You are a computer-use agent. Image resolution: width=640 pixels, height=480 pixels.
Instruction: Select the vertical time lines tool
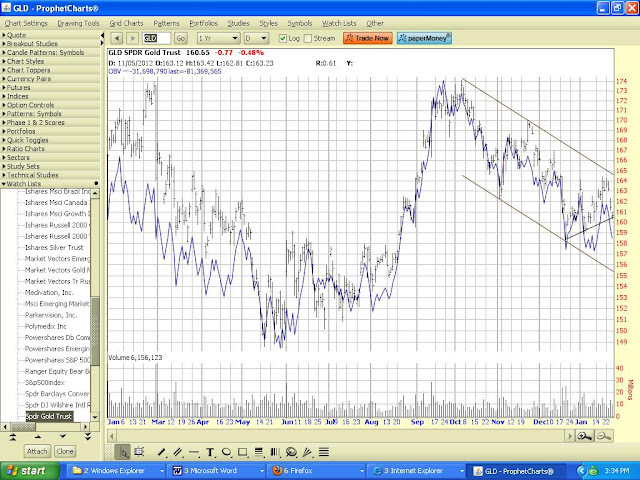(x=275, y=452)
